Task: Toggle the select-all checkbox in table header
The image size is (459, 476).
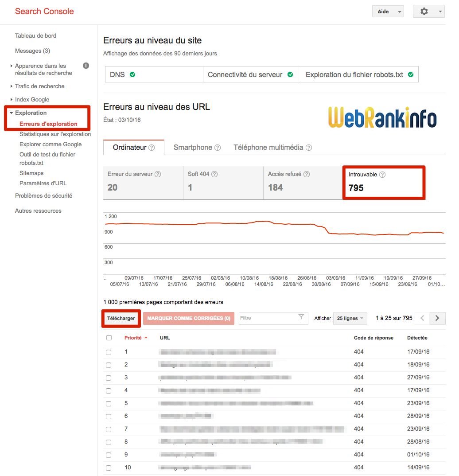Action: [x=109, y=338]
